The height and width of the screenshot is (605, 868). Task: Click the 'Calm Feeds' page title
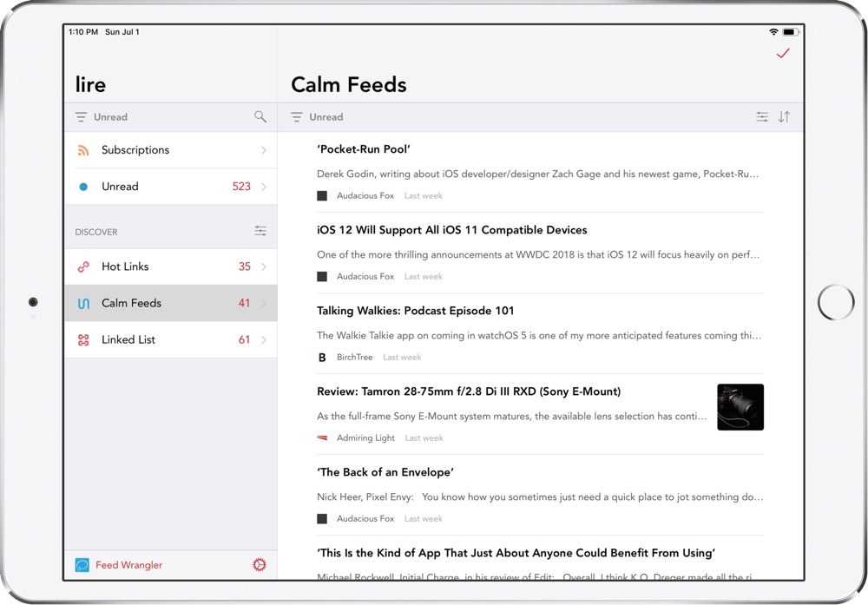point(349,85)
